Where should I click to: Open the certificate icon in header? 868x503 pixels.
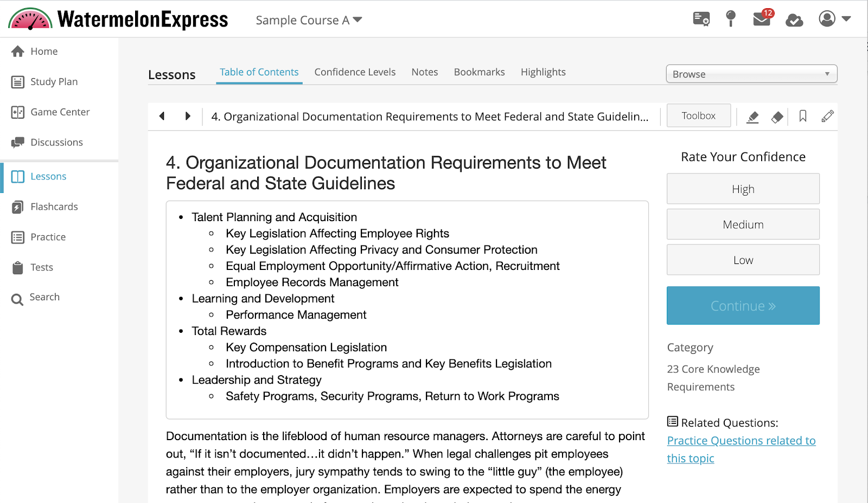tap(701, 20)
